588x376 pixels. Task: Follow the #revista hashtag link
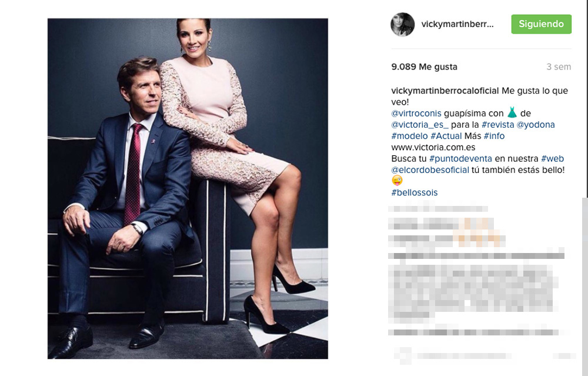(x=497, y=125)
